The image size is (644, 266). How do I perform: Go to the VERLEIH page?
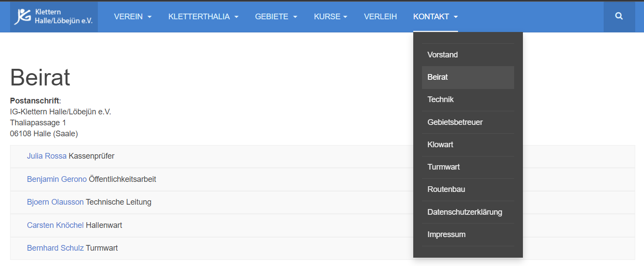[x=380, y=17]
